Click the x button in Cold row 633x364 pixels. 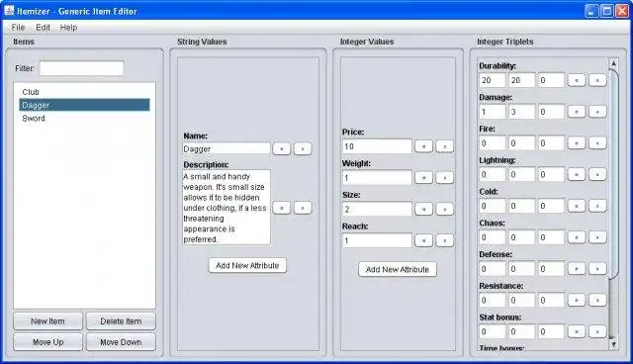(597, 206)
